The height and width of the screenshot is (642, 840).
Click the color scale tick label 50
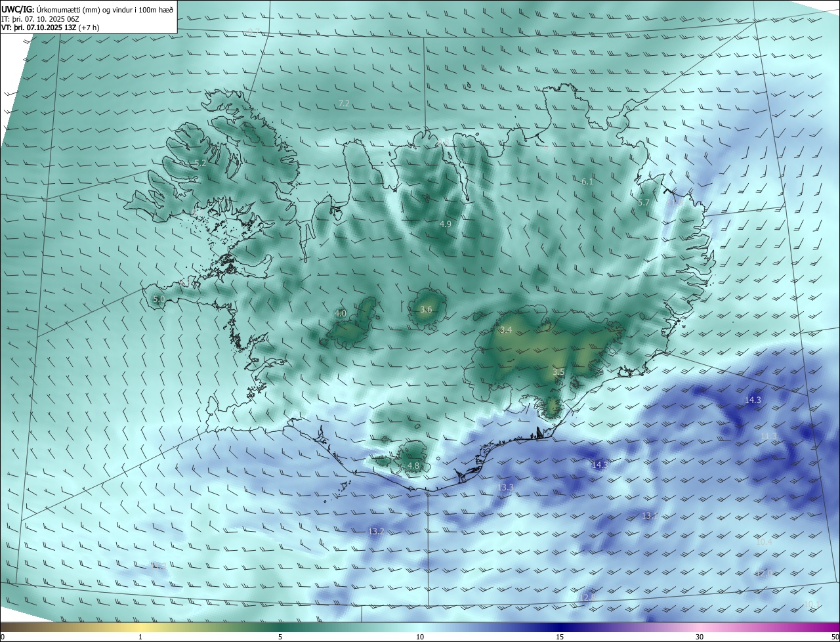point(835,637)
